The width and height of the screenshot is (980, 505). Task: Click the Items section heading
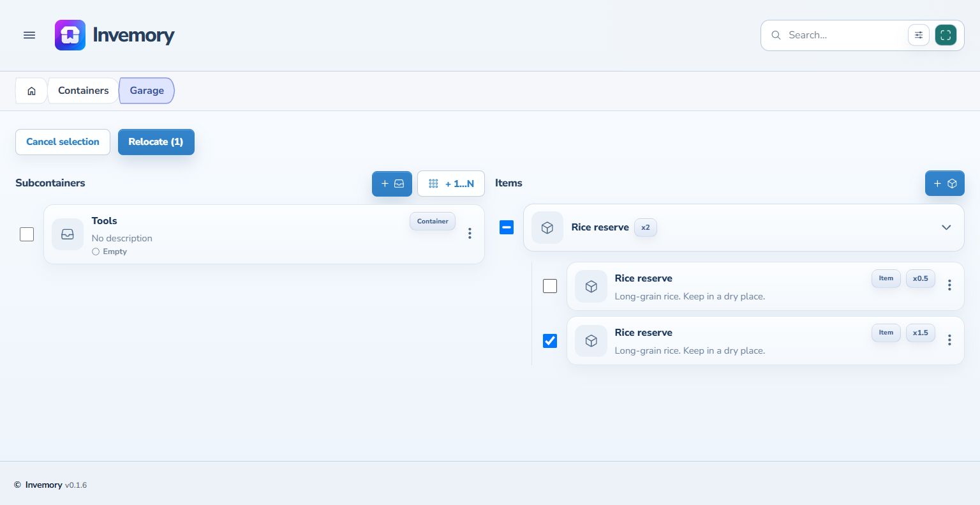coord(509,183)
